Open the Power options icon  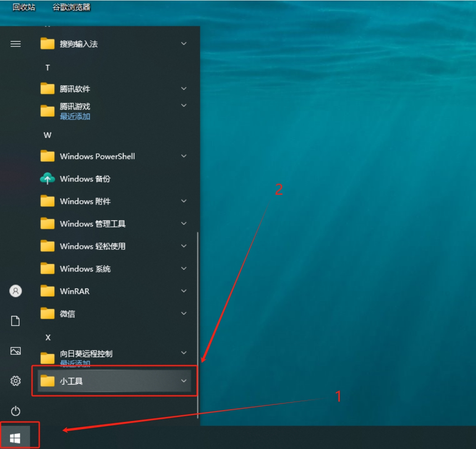click(x=16, y=411)
